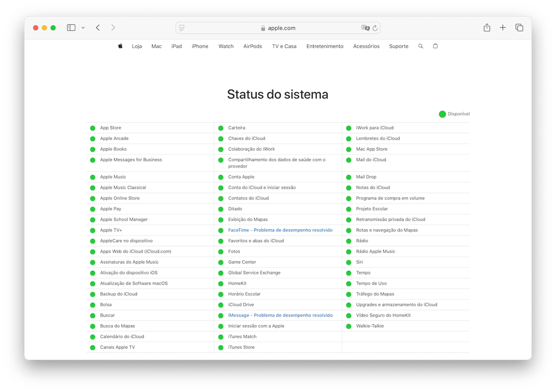
Task: Select the Apple School Manager entry
Action: (124, 220)
